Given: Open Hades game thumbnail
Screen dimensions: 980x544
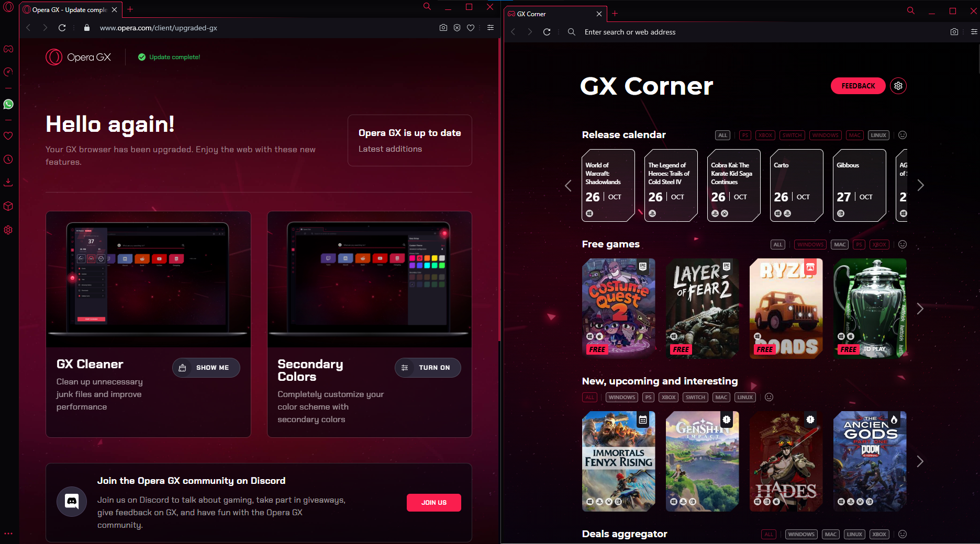Looking at the screenshot, I should click(x=786, y=461).
